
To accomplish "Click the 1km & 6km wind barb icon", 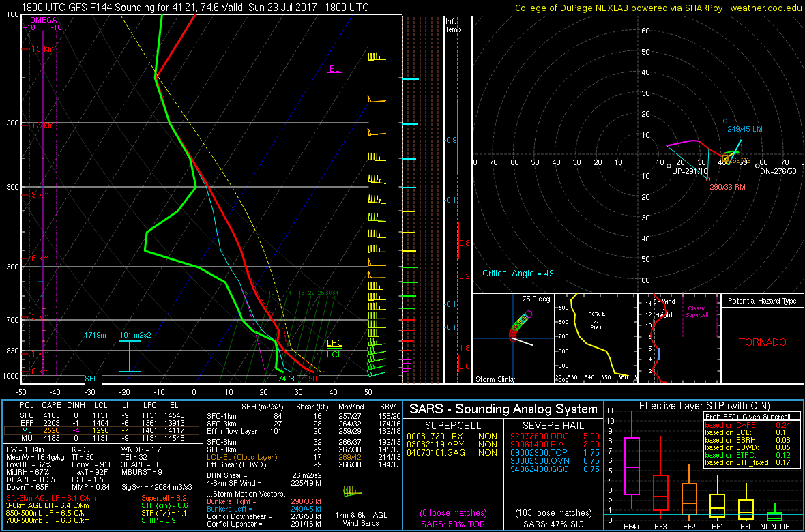I will [x=351, y=490].
